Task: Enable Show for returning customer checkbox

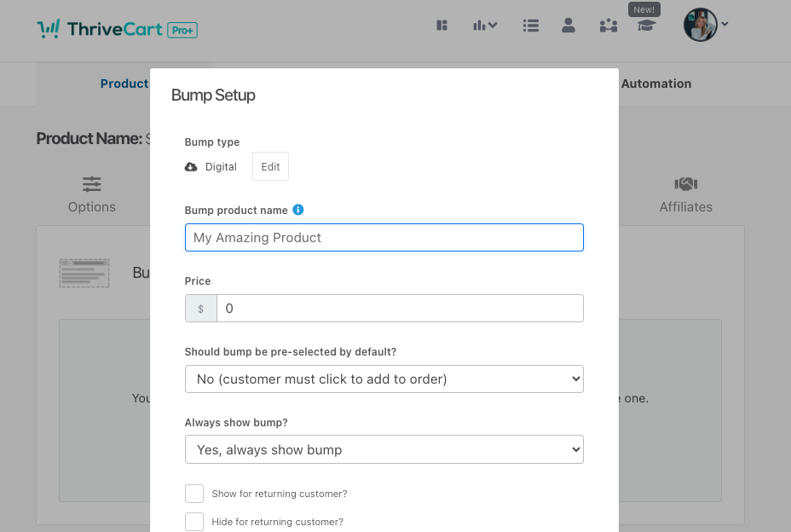Action: [x=194, y=494]
